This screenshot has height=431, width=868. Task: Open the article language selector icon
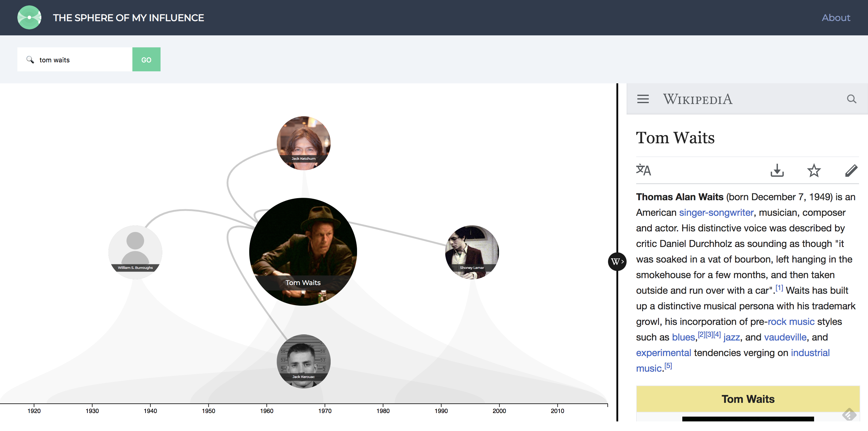[643, 170]
